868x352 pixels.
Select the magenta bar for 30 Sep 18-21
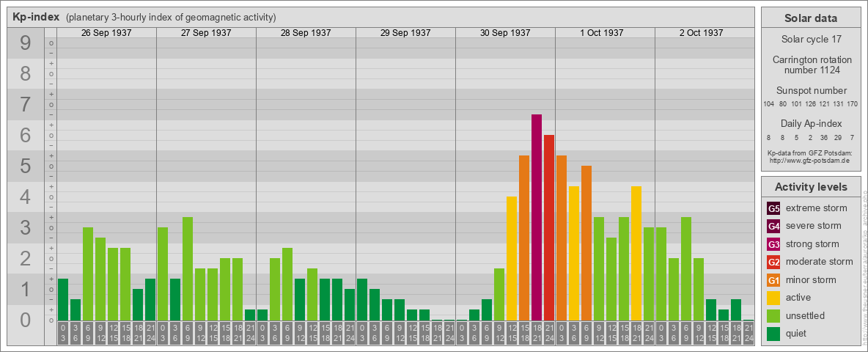(x=537, y=218)
